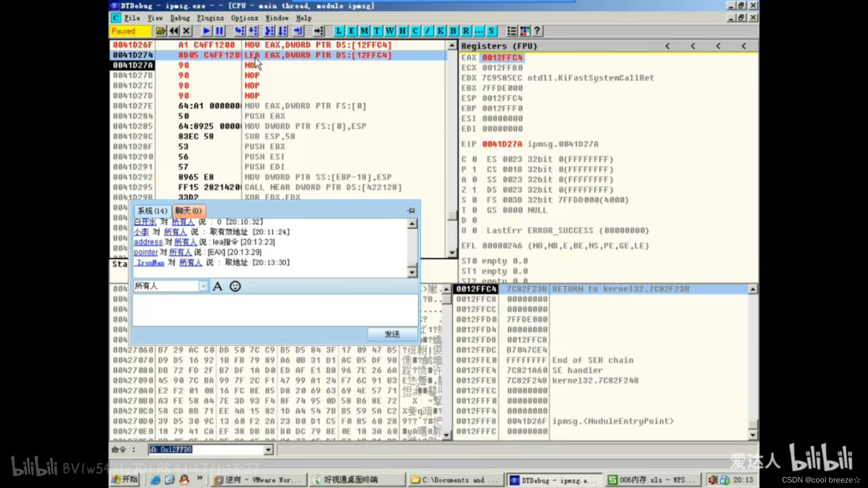Screen dimensions: 868x488
Task: Click Go to address toolbar icon
Action: pyautogui.click(x=319, y=31)
